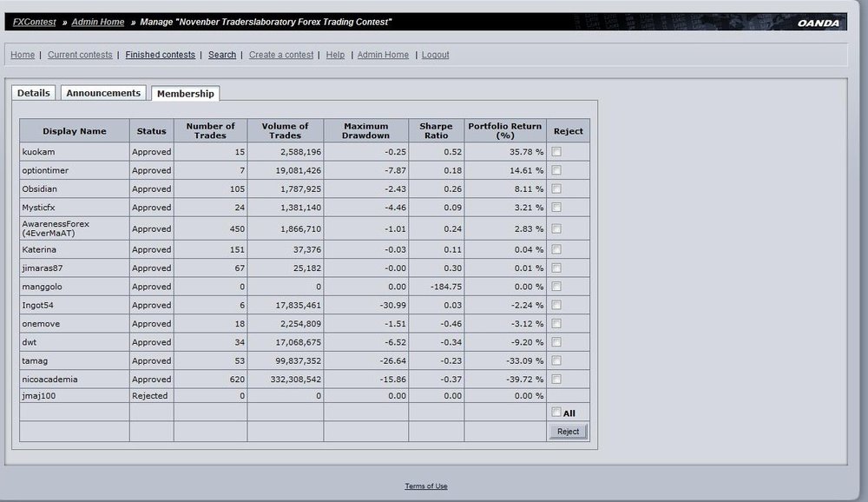868x502 pixels.
Task: Click the dwt name cell
Action: 74,342
